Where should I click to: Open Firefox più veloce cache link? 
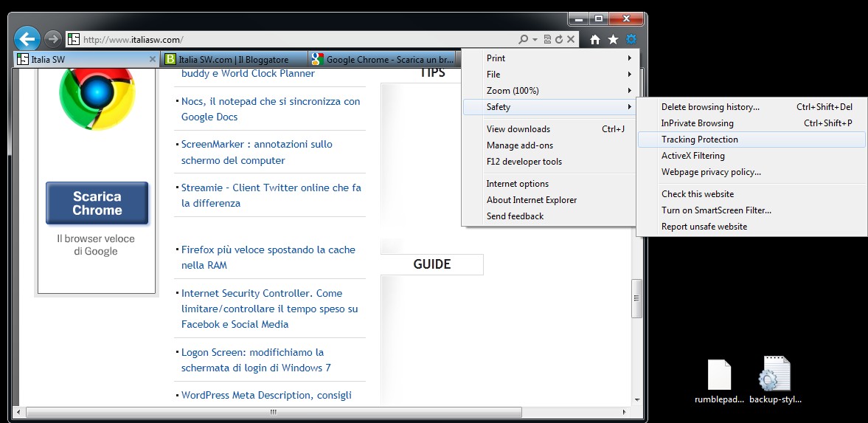point(268,257)
